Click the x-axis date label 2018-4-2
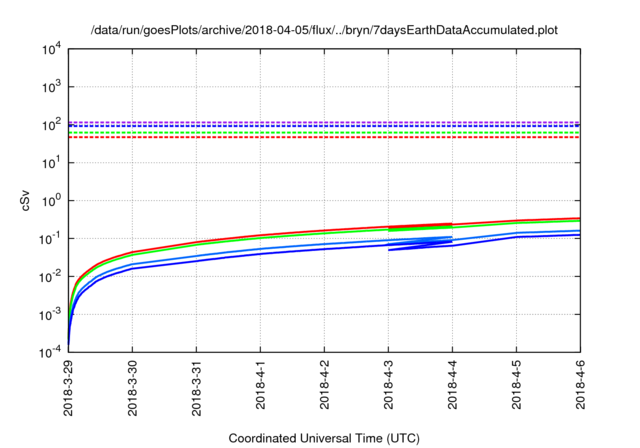 (324, 385)
